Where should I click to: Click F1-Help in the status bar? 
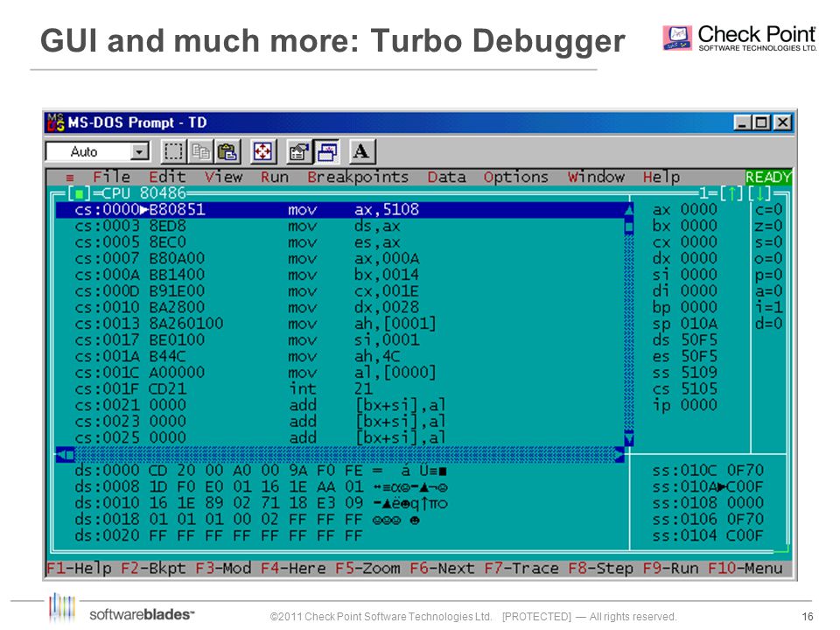pyautogui.click(x=79, y=568)
